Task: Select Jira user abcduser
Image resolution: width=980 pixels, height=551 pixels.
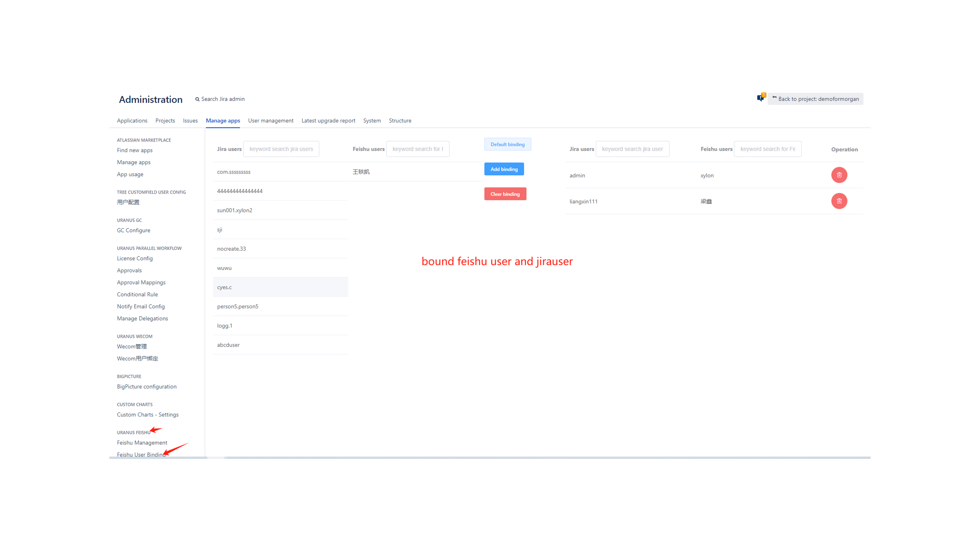Action: click(x=281, y=345)
